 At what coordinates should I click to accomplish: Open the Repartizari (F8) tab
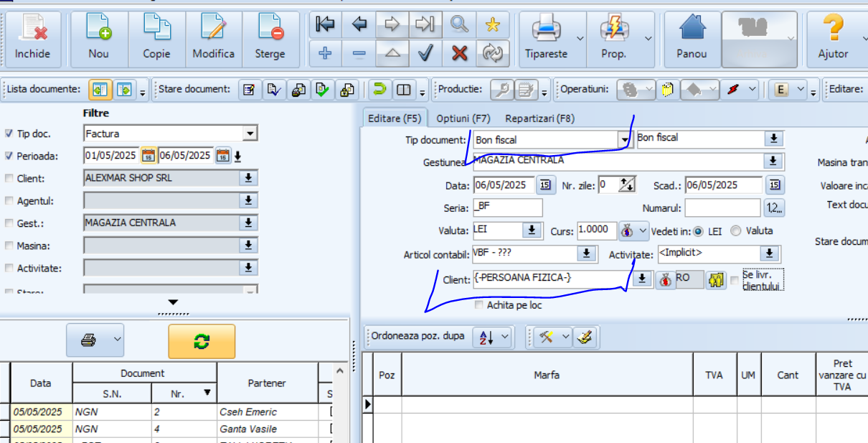[x=539, y=118]
